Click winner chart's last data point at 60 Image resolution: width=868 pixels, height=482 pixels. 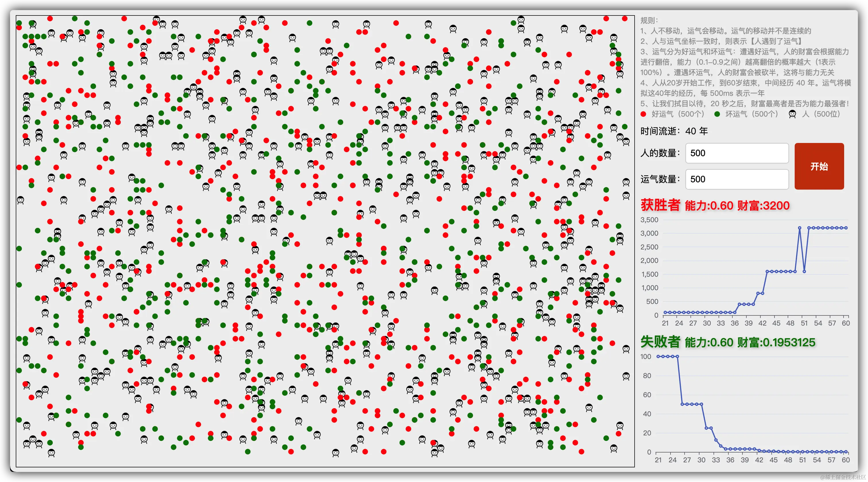point(846,228)
